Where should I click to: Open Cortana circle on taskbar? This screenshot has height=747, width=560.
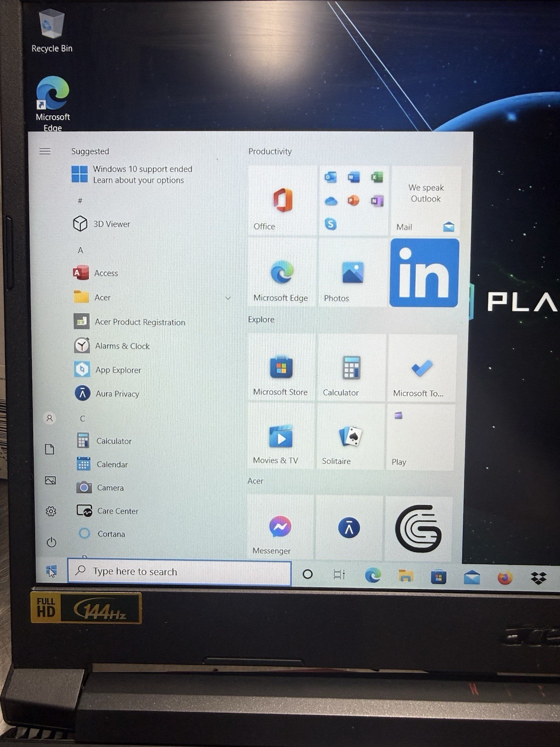pyautogui.click(x=308, y=574)
